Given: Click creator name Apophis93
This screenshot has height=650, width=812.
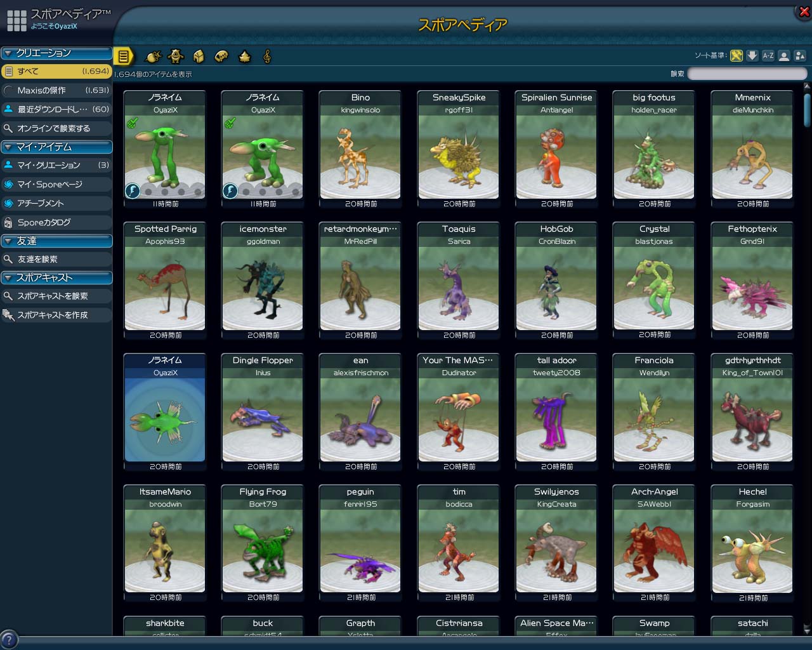Looking at the screenshot, I should pyautogui.click(x=165, y=242).
